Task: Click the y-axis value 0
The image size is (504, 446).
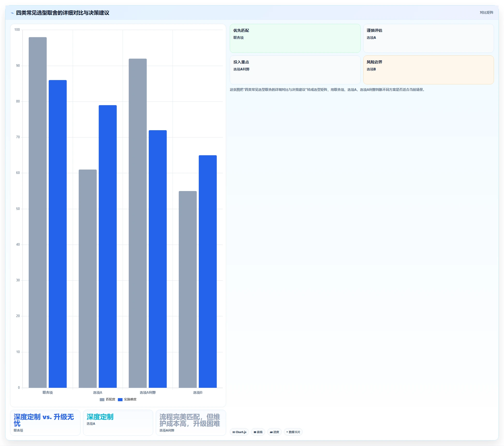Action: [x=19, y=387]
